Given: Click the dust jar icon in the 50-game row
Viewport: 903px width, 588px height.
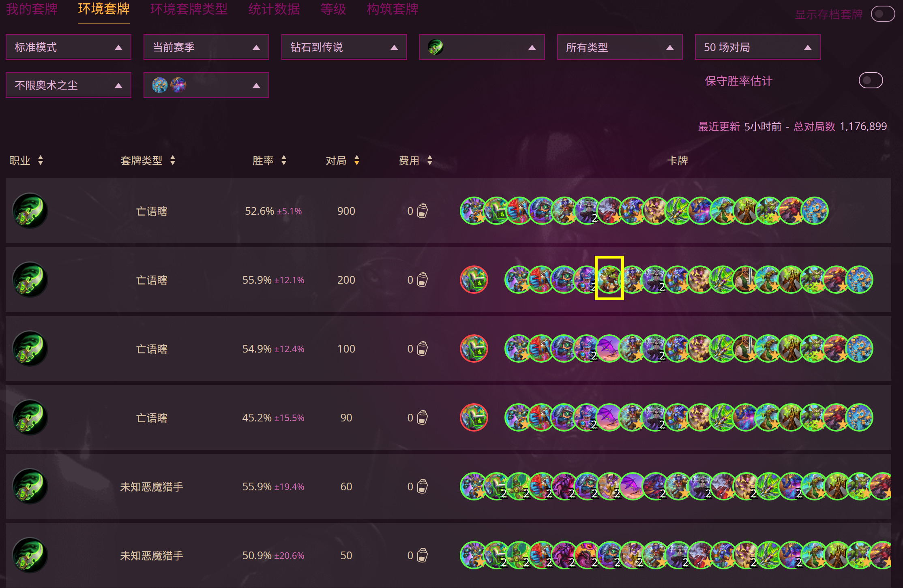Looking at the screenshot, I should click(x=422, y=555).
